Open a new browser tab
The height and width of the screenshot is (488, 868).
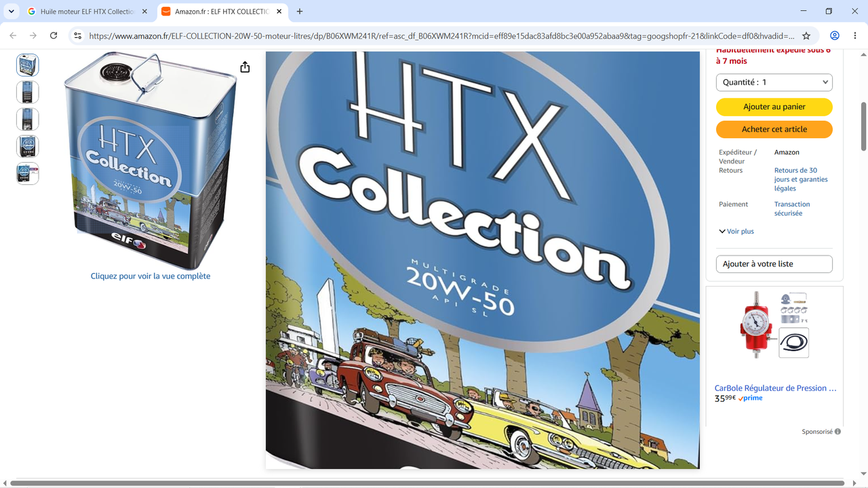(x=300, y=12)
